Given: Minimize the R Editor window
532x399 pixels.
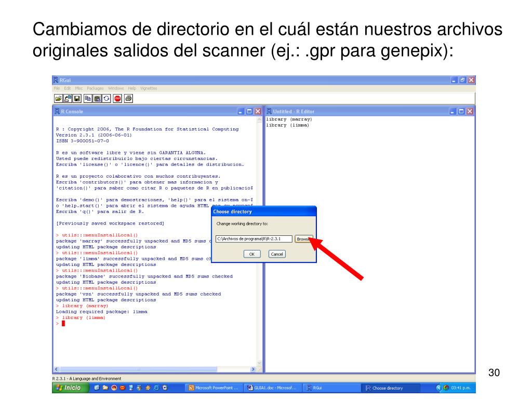Looking at the screenshot, I should click(x=453, y=111).
